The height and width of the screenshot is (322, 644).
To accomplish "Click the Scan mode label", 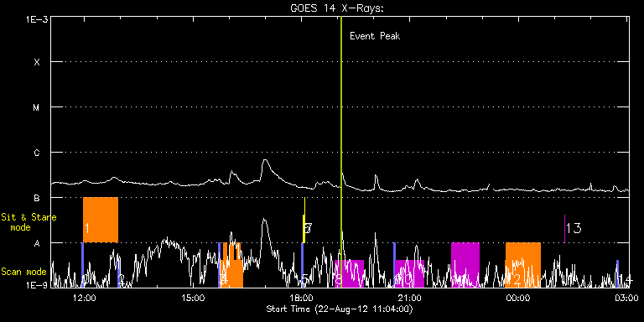I will point(23,272).
